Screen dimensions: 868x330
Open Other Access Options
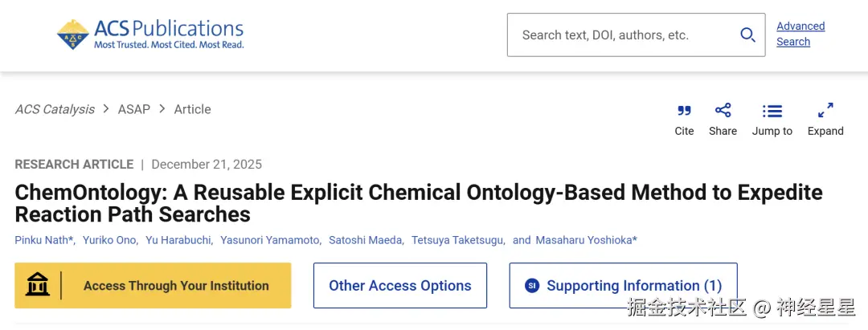coord(399,285)
